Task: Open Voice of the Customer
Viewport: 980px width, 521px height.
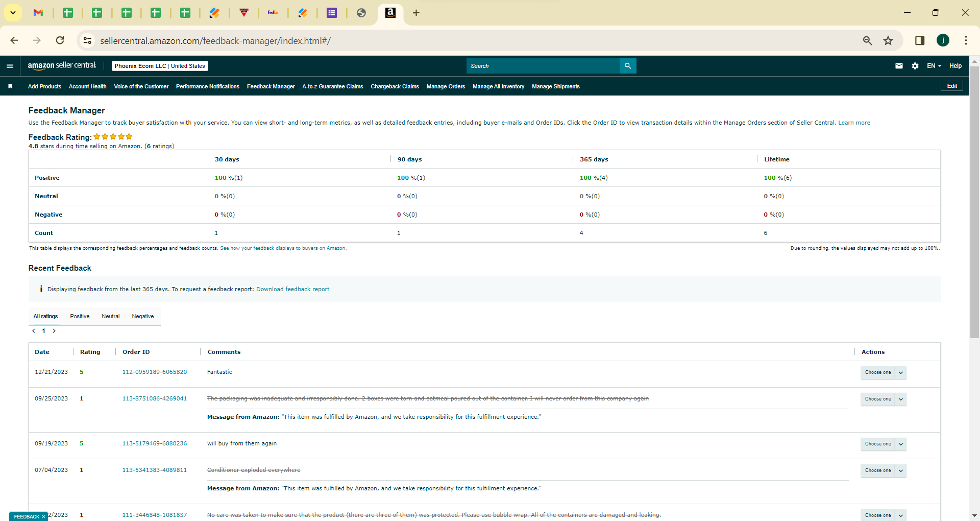Action: pos(141,86)
